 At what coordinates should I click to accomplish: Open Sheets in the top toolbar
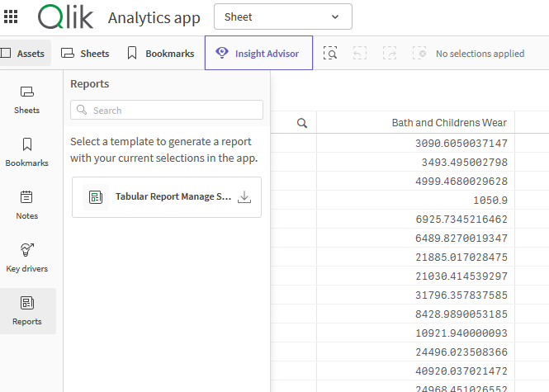coord(86,54)
